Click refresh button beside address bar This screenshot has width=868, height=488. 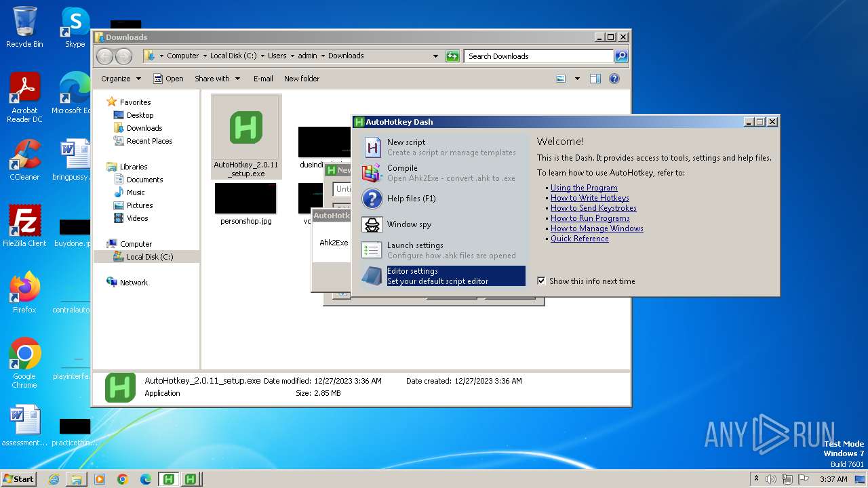(452, 56)
